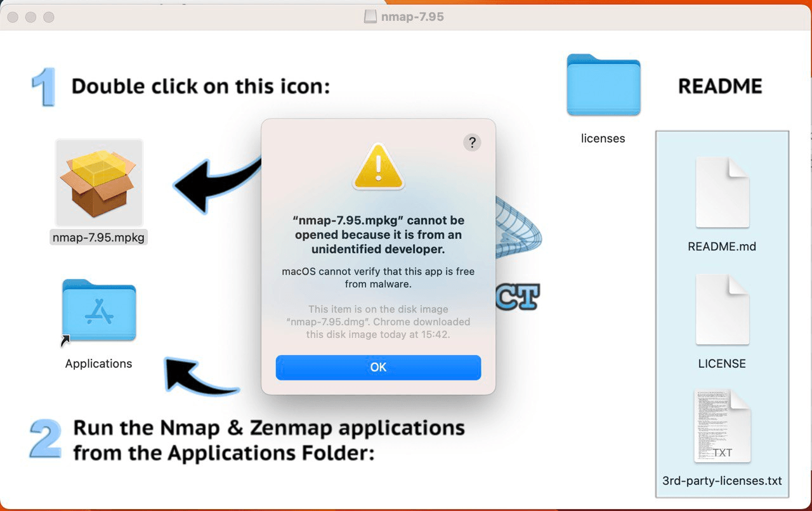Dismiss the alert with the OK button
812x511 pixels.
click(378, 368)
